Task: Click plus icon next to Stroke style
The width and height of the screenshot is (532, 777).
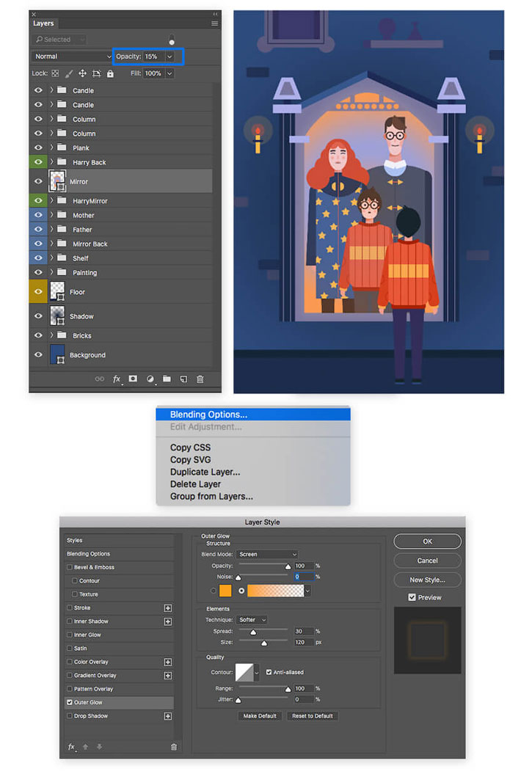Action: click(x=168, y=608)
